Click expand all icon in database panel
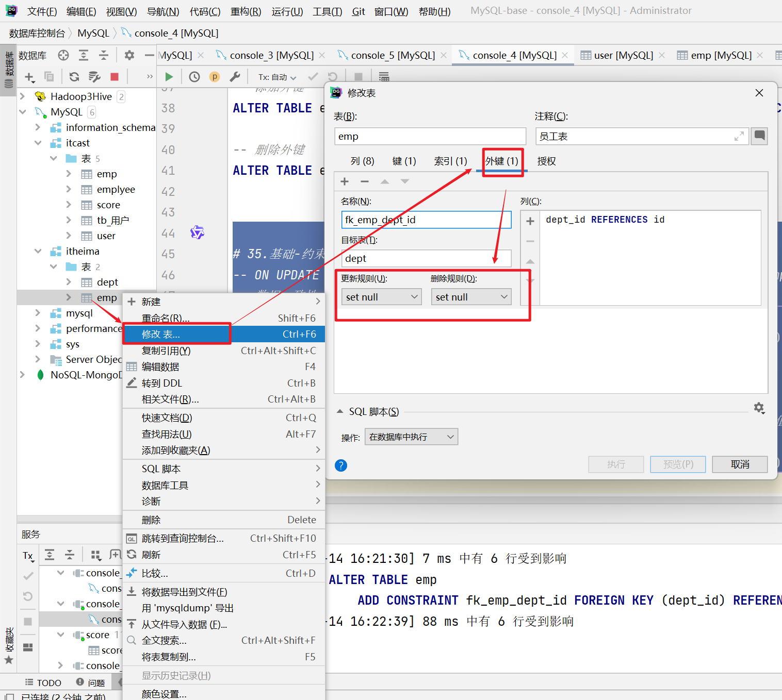 pyautogui.click(x=84, y=55)
